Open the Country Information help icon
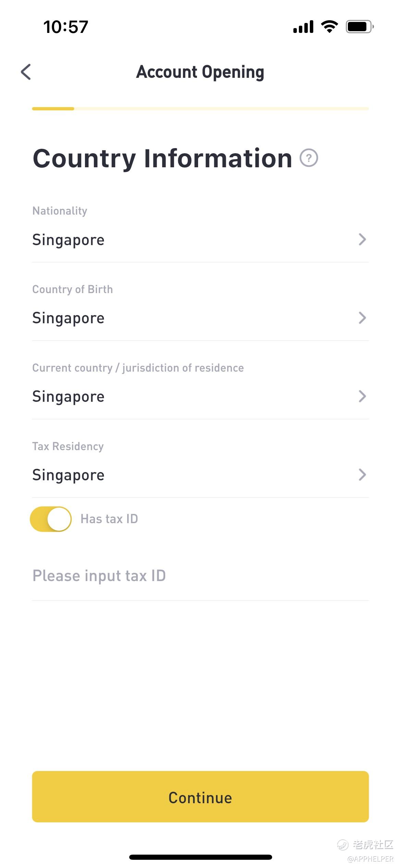This screenshot has width=401, height=868. pyautogui.click(x=309, y=158)
